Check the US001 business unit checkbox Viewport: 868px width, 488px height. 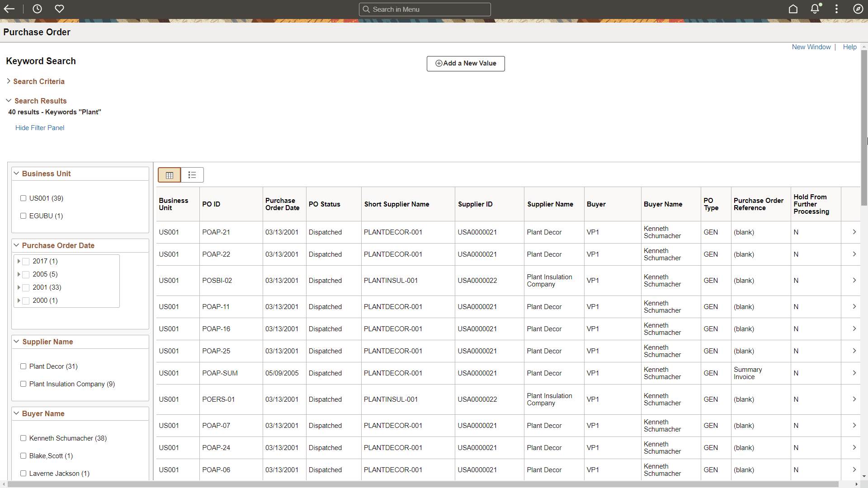coord(23,198)
